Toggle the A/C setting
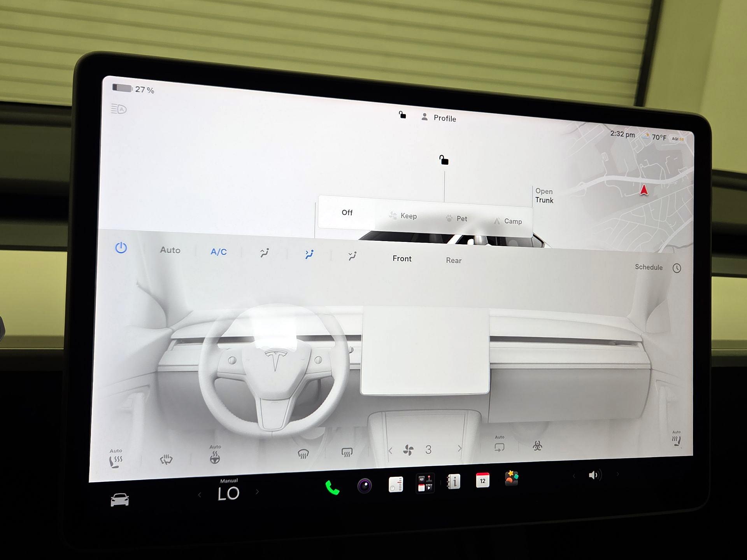Screen dimensions: 747x560 coord(219,252)
